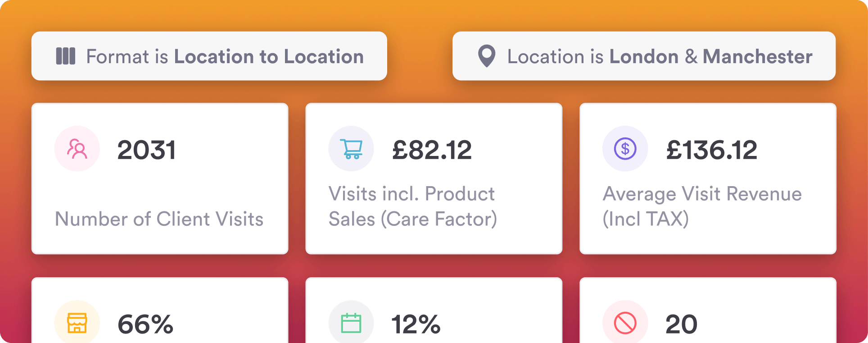Click the shopping cart icon
The height and width of the screenshot is (343, 868).
point(351,149)
